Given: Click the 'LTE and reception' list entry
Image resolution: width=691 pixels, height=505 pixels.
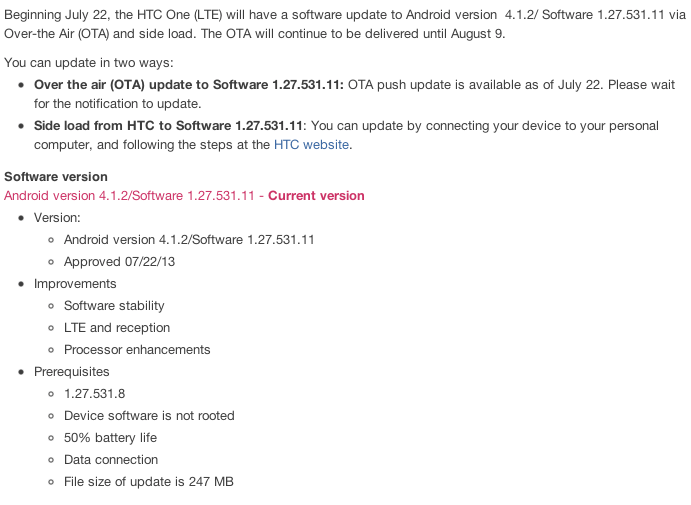Looking at the screenshot, I should click(x=117, y=328).
